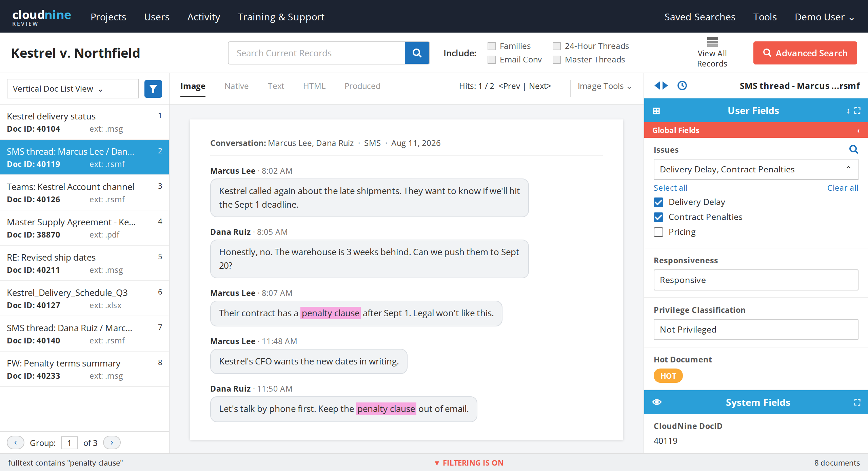The image size is (868, 471).
Task: Click the Advanced Search button
Action: (x=805, y=53)
